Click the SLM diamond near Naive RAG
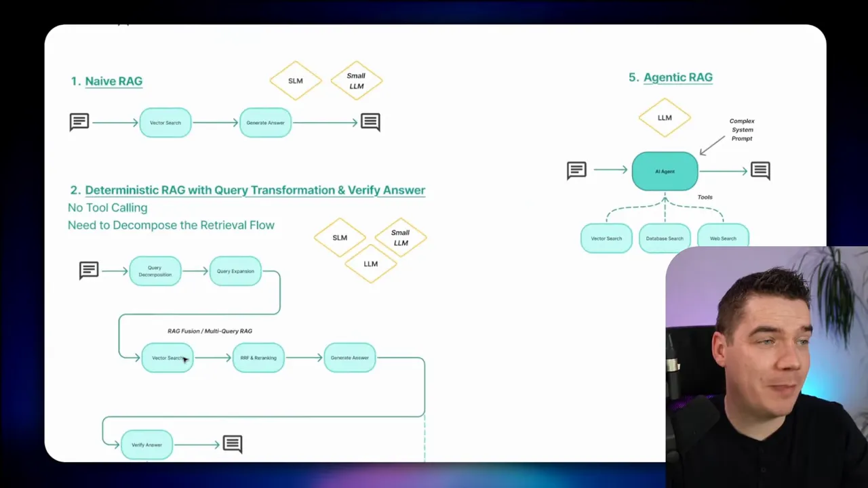Image resolution: width=868 pixels, height=488 pixels. tap(295, 81)
